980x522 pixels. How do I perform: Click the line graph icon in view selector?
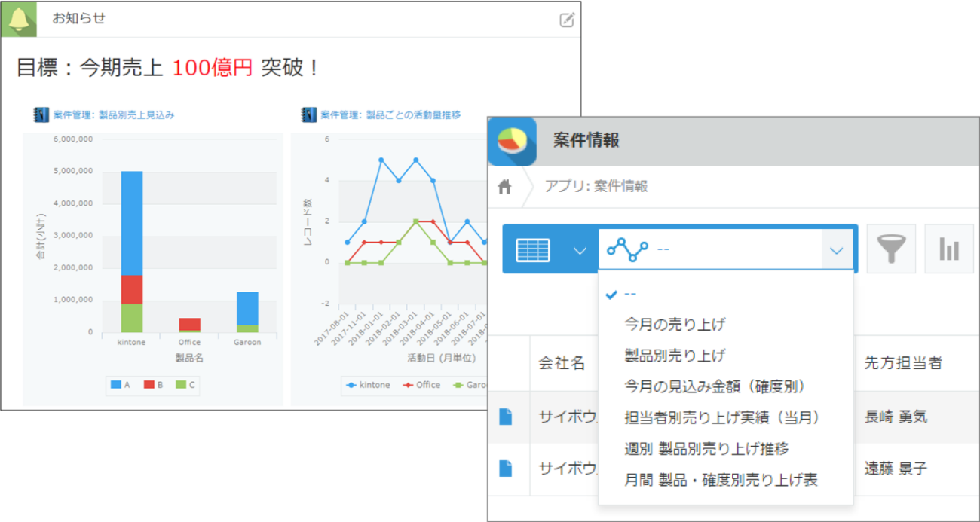coord(627,249)
